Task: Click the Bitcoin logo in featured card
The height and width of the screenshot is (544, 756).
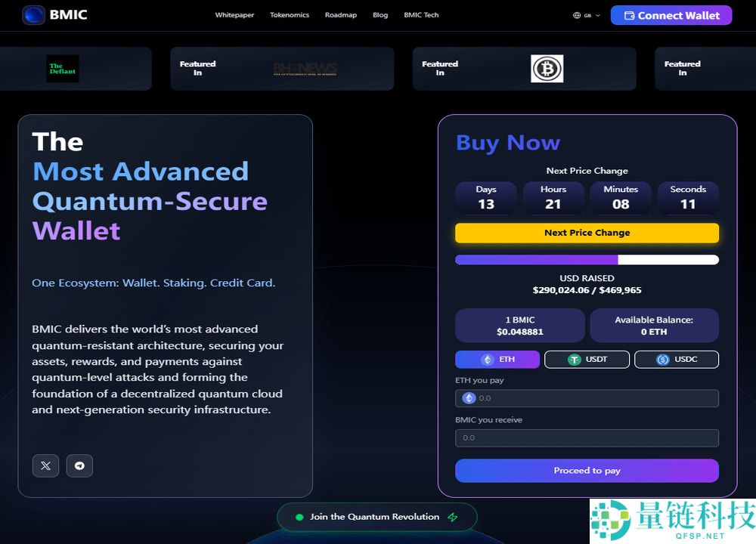Action: [x=547, y=69]
